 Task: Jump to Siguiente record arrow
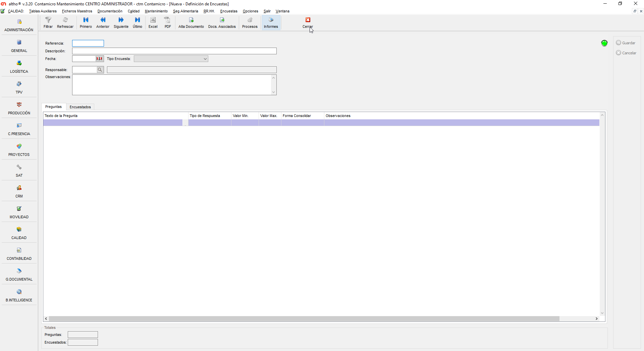coord(121,20)
